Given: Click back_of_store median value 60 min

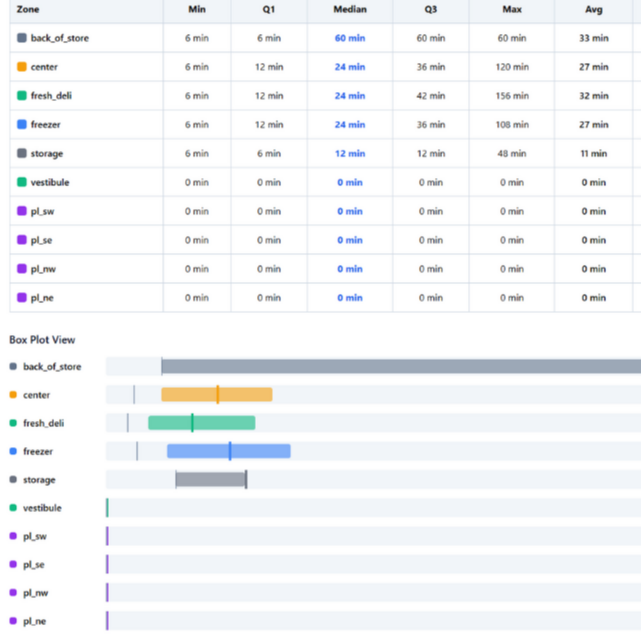Looking at the screenshot, I should click(350, 38).
